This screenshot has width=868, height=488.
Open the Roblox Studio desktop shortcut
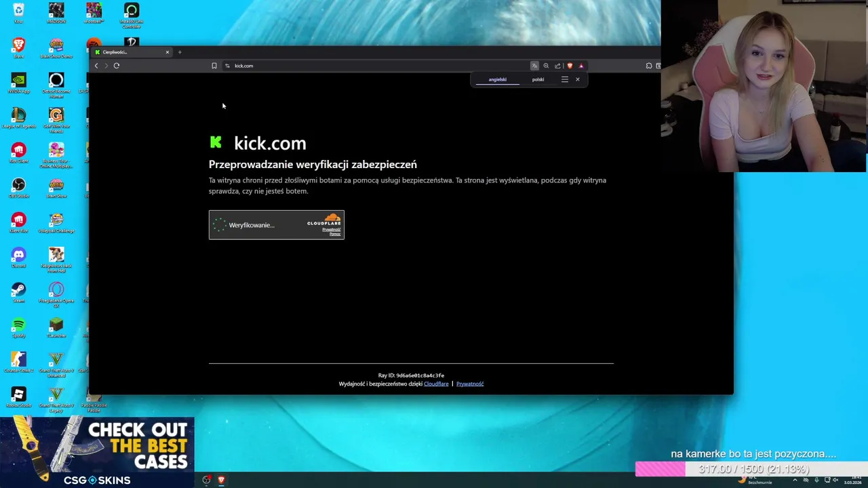pyautogui.click(x=18, y=398)
